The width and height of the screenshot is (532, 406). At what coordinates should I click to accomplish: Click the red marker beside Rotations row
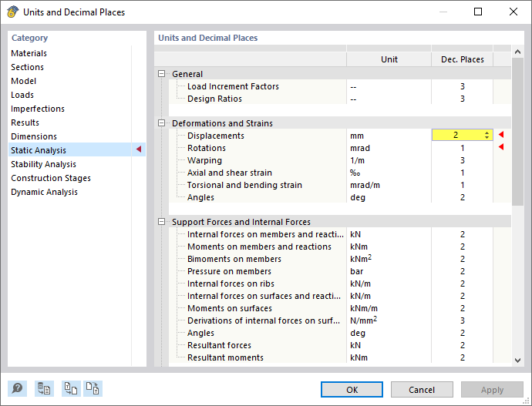click(x=500, y=148)
